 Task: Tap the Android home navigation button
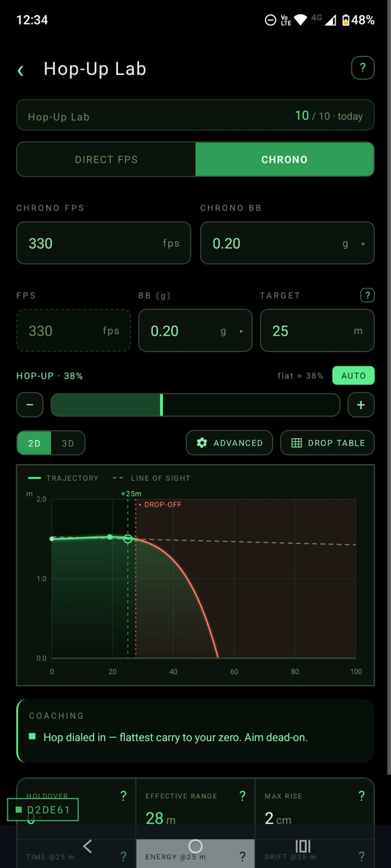(195, 846)
